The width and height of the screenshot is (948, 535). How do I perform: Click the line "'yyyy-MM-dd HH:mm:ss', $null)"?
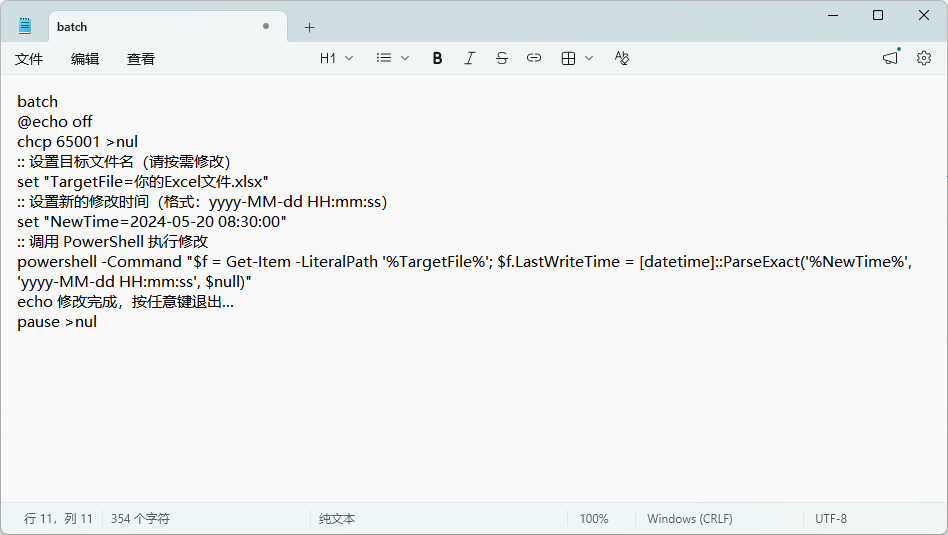(x=134, y=281)
